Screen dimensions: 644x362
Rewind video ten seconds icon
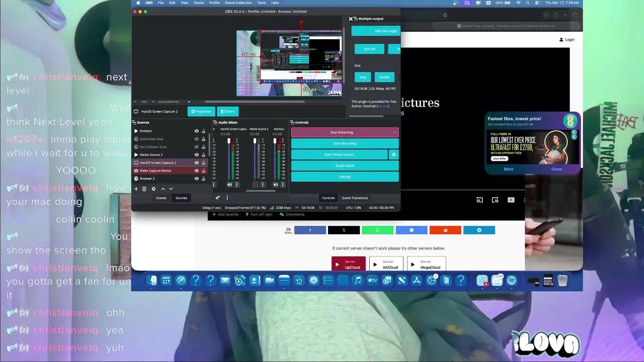click(479, 200)
